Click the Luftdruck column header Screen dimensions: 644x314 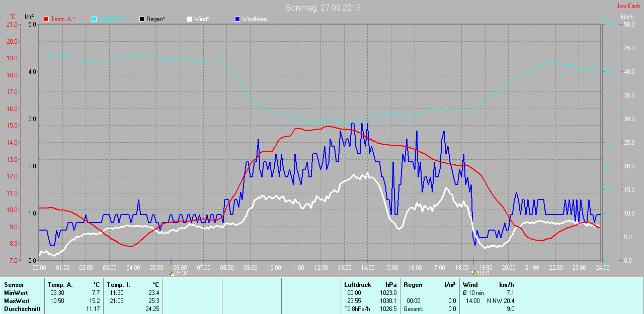(357, 285)
